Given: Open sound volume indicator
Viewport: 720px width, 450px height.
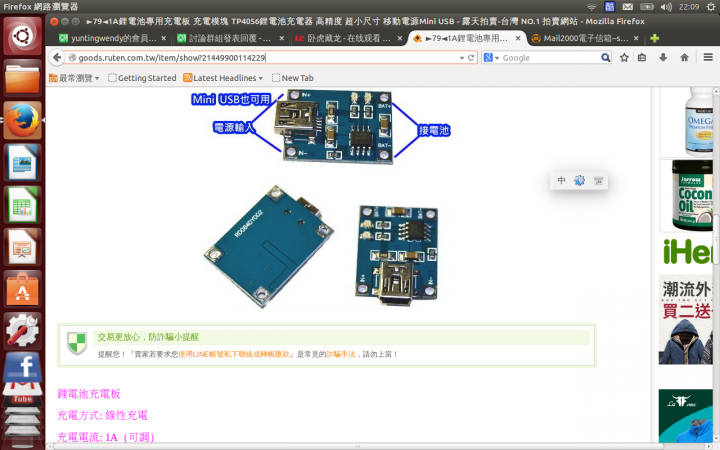Looking at the screenshot, I should tap(666, 7).
